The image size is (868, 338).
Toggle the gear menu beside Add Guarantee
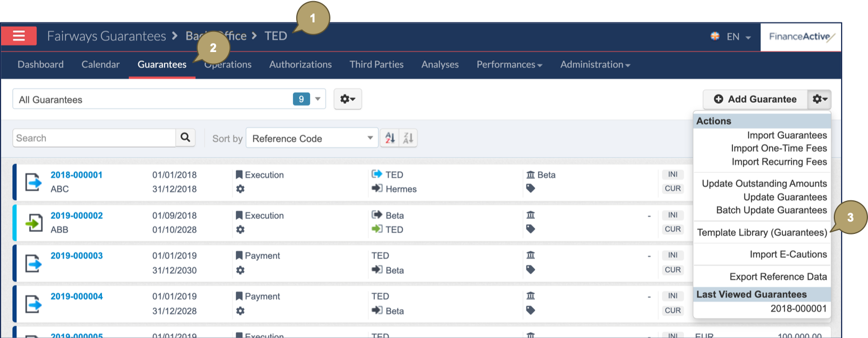pyautogui.click(x=819, y=99)
